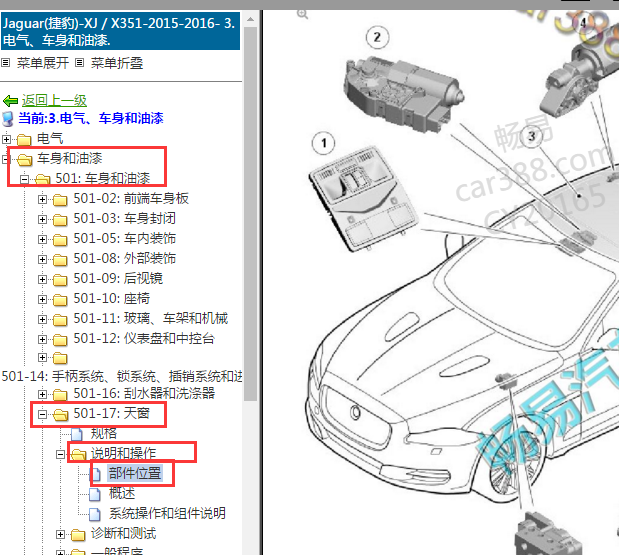Image resolution: width=619 pixels, height=555 pixels.
Task: Expand the 501-03: 车身封闭 node
Action: coord(42,219)
